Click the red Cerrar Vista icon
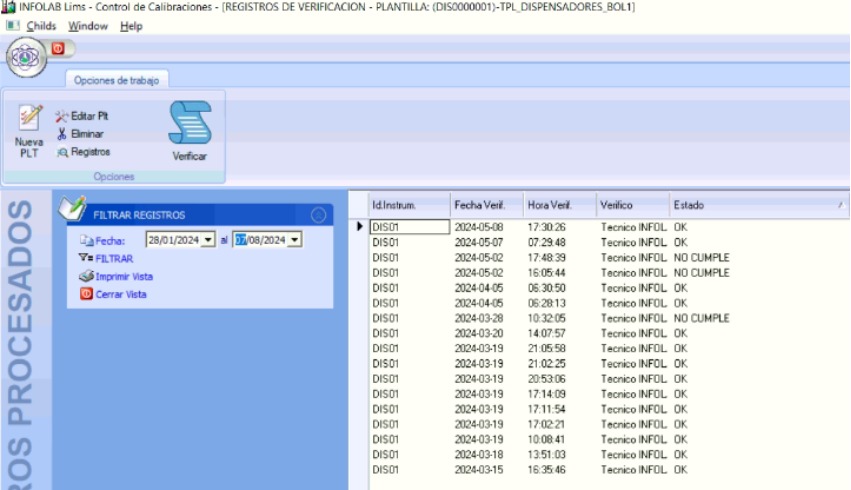Viewport: 851px width, 490px height. point(86,294)
